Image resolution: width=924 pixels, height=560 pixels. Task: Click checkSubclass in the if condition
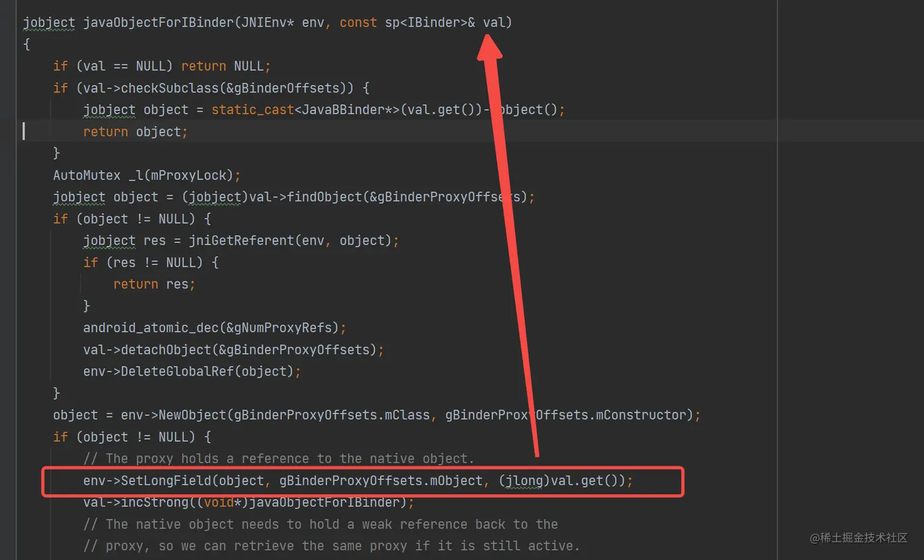click(169, 88)
